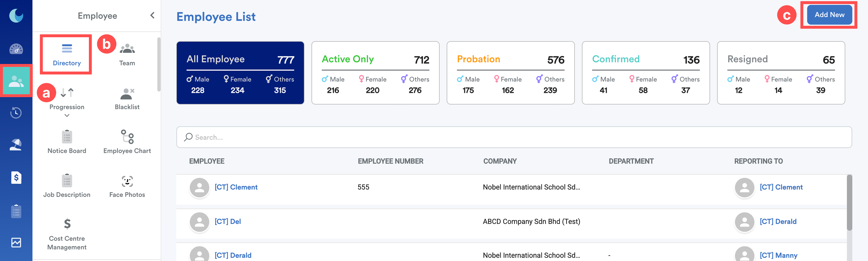Click the employee table vertical scrollbar
This screenshot has width=868, height=261.
point(849,202)
